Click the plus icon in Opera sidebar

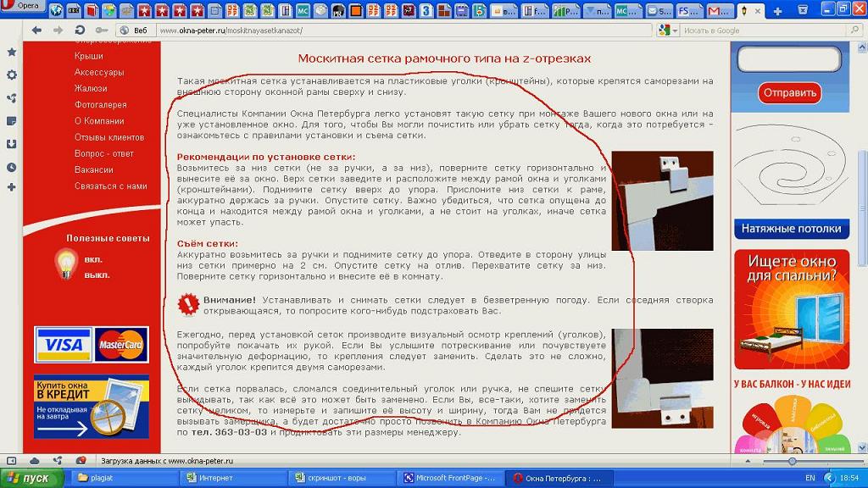[12, 187]
